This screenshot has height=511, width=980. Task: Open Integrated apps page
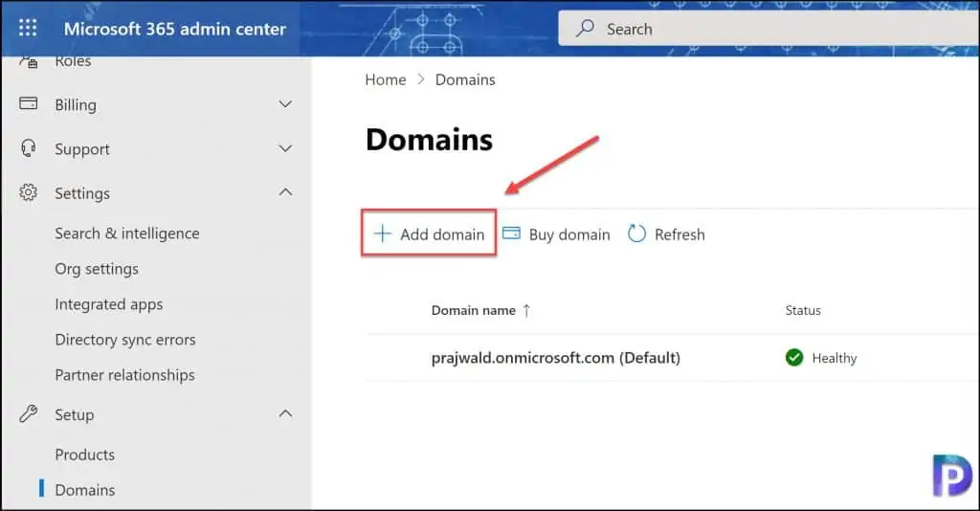(x=109, y=304)
